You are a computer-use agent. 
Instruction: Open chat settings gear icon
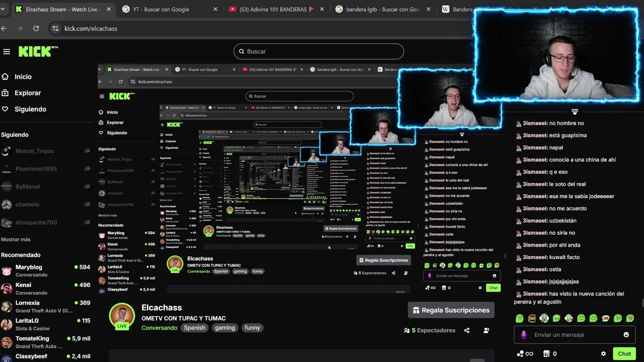click(603, 353)
